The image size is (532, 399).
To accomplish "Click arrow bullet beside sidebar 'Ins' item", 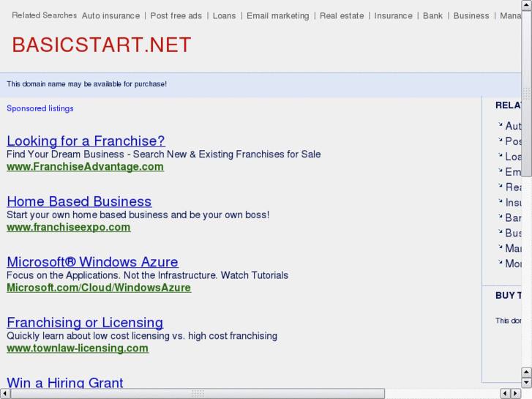I will [x=500, y=201].
